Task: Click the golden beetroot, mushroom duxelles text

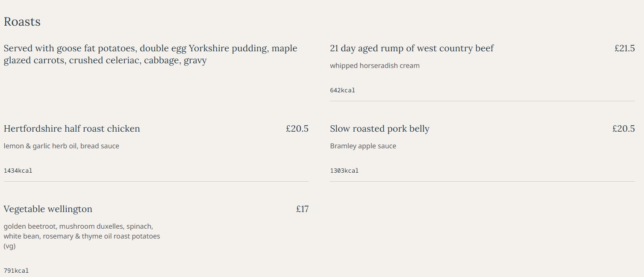Action: pos(78,226)
